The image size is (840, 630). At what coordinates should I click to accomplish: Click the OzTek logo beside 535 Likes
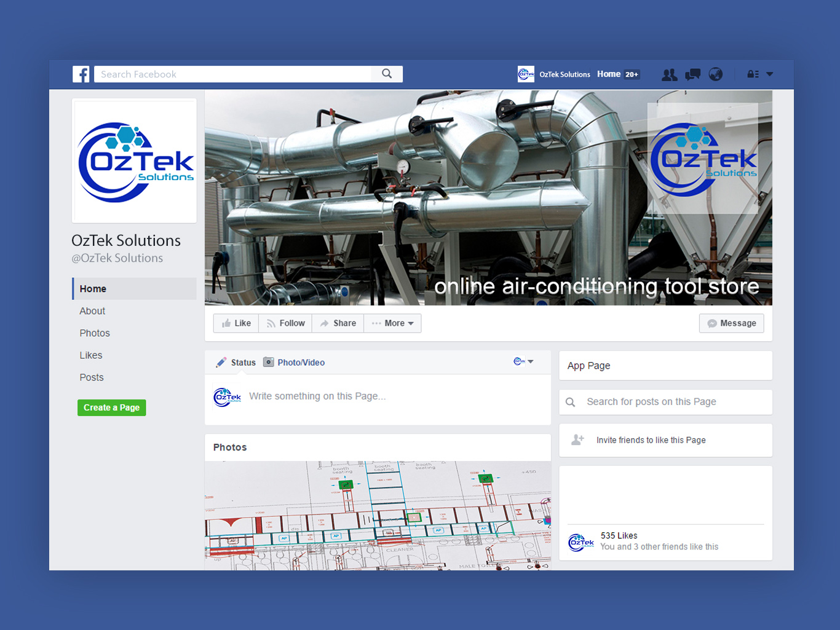point(581,542)
